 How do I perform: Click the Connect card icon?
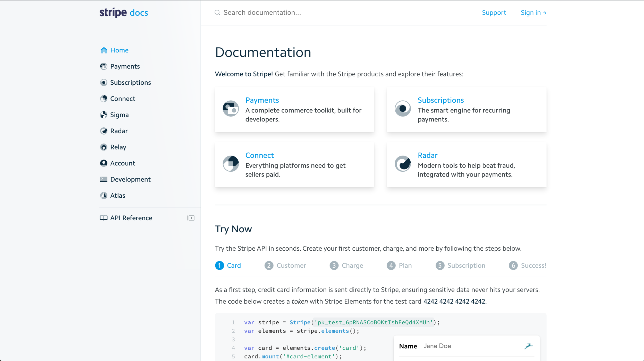pos(231,163)
